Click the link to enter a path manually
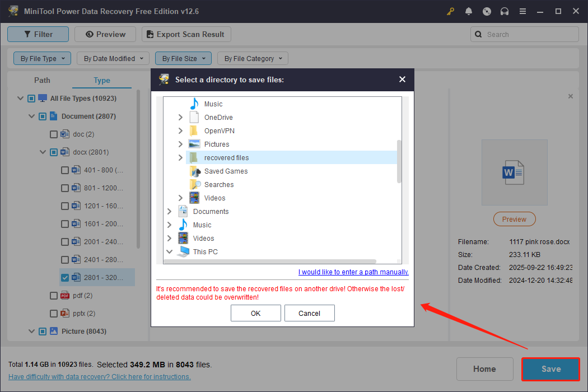 [353, 272]
